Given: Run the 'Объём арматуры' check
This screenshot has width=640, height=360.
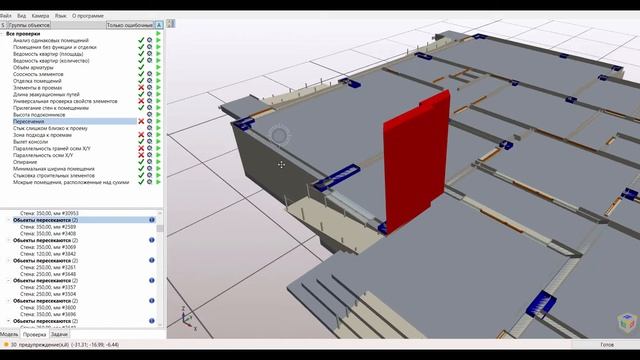Looking at the screenshot, I should coord(158,67).
